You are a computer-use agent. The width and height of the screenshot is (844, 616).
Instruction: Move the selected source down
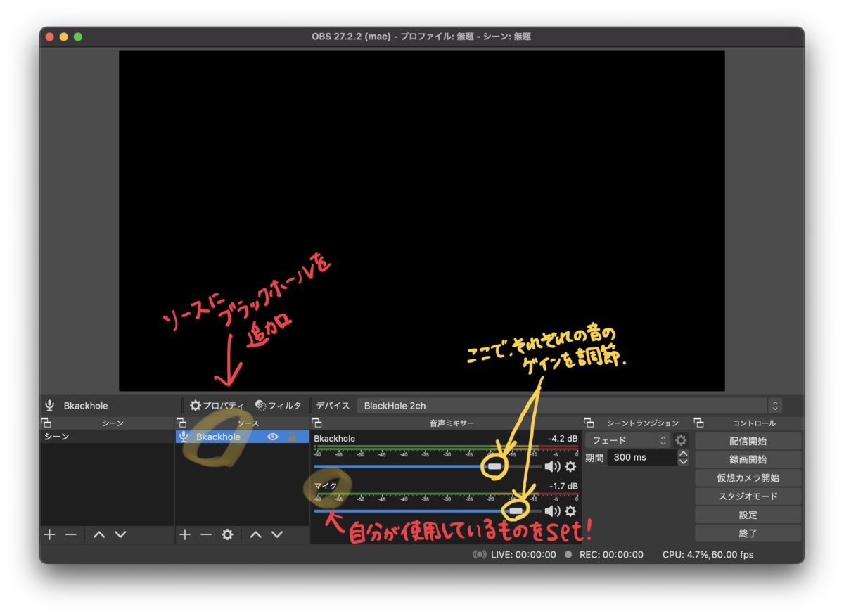(x=277, y=534)
